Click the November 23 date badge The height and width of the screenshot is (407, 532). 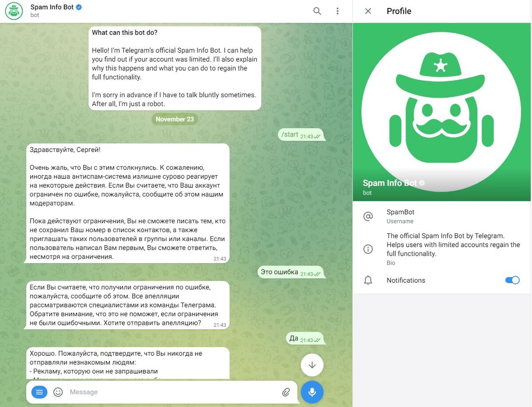[175, 119]
